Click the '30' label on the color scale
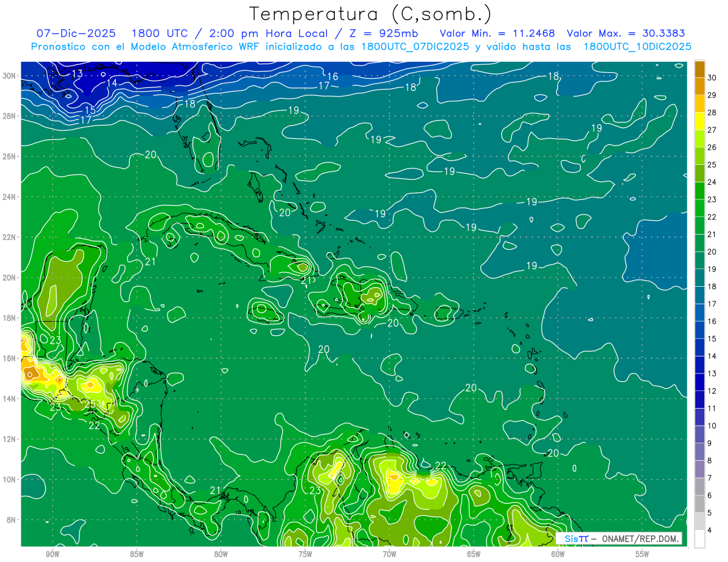This screenshot has height=562, width=728. pyautogui.click(x=712, y=78)
